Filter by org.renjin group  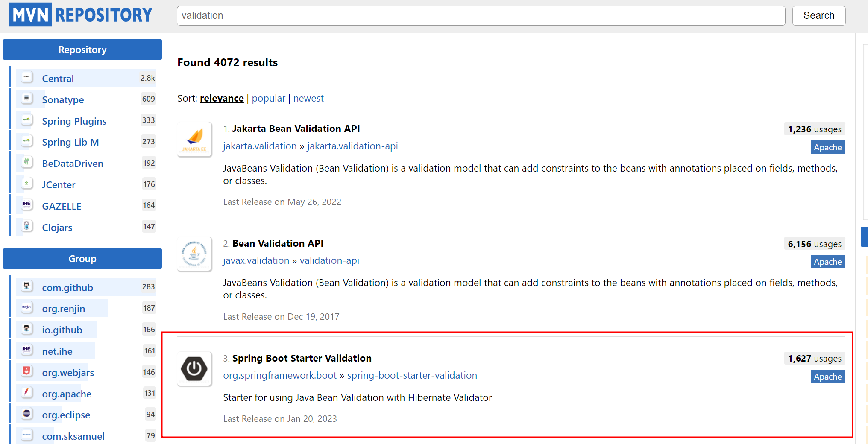[x=64, y=309]
